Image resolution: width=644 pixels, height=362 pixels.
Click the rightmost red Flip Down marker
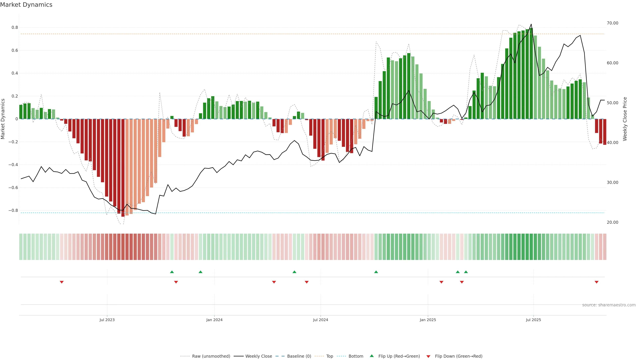597,282
